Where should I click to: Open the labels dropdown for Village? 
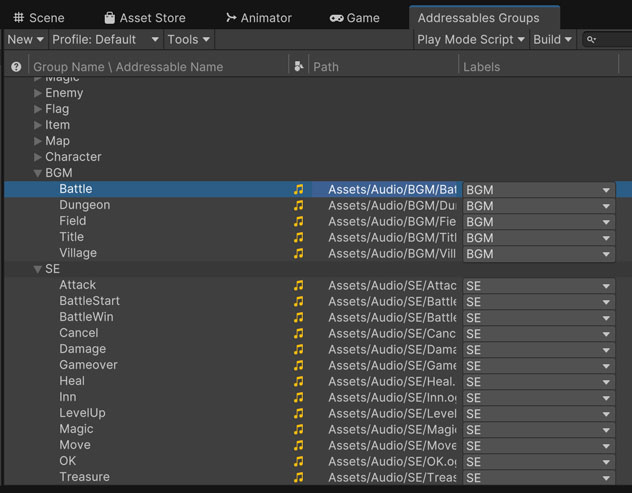(539, 254)
